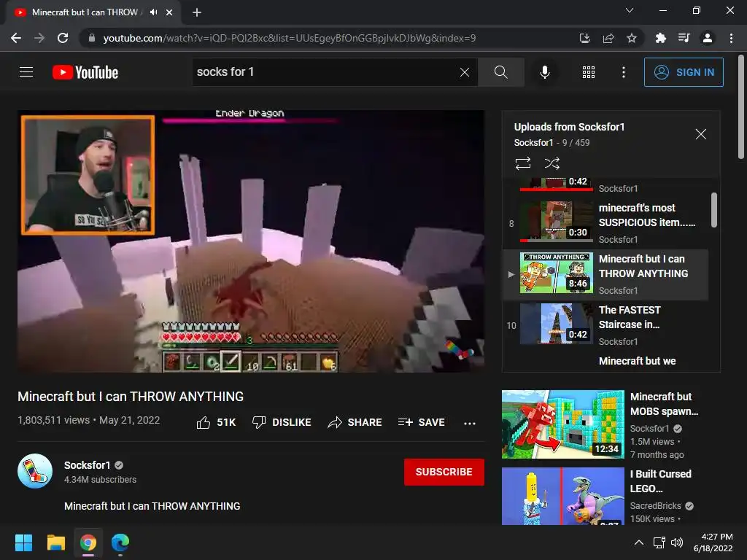Show hidden system tray icons

click(639, 542)
